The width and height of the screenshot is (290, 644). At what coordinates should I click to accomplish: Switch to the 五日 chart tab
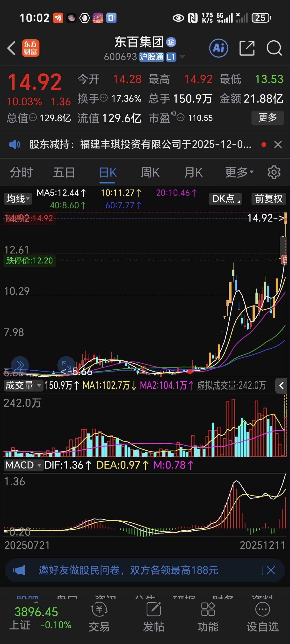pyautogui.click(x=64, y=173)
